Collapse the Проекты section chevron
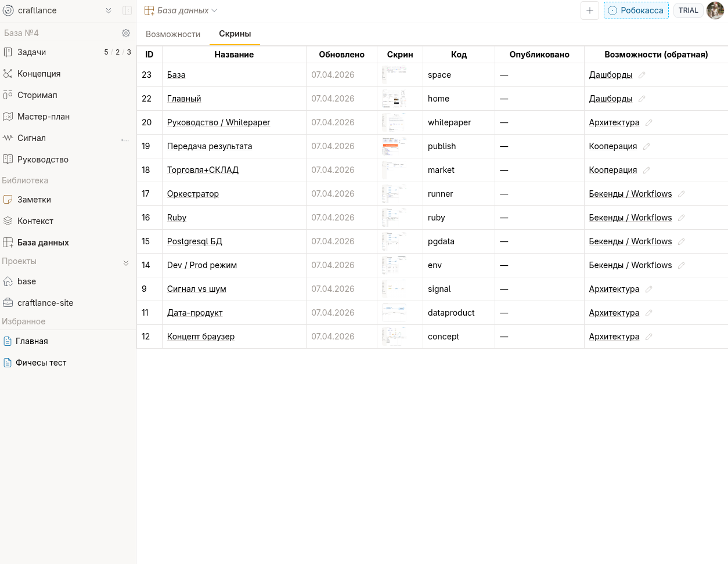Image resolution: width=728 pixels, height=564 pixels. coord(126,262)
